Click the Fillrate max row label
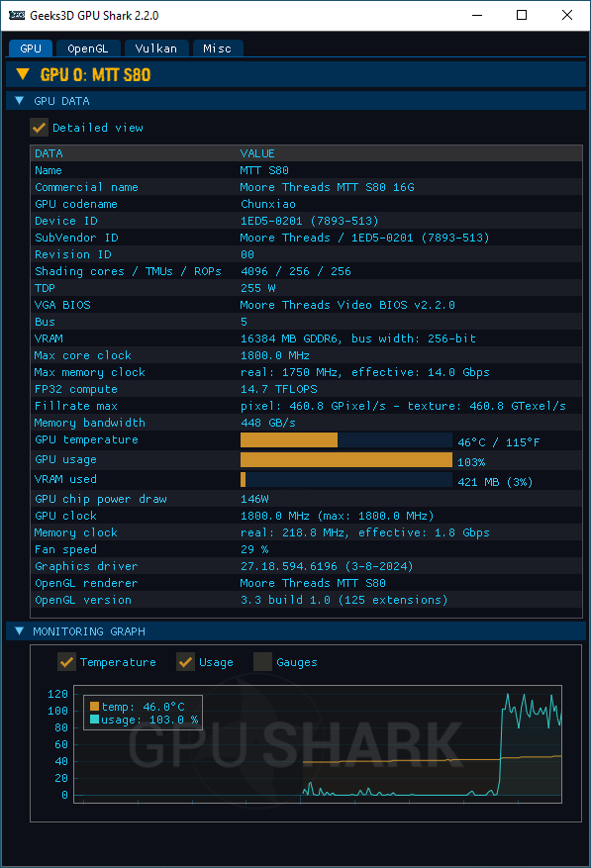The height and width of the screenshot is (868, 591). click(76, 406)
